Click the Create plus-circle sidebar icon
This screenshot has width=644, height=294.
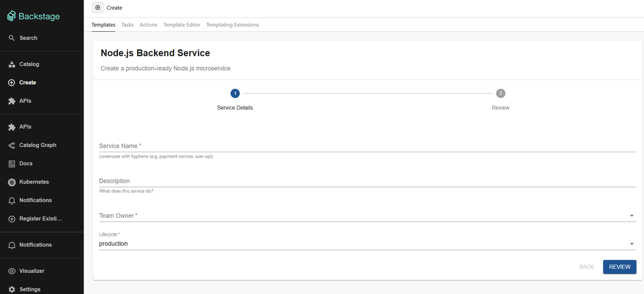12,82
